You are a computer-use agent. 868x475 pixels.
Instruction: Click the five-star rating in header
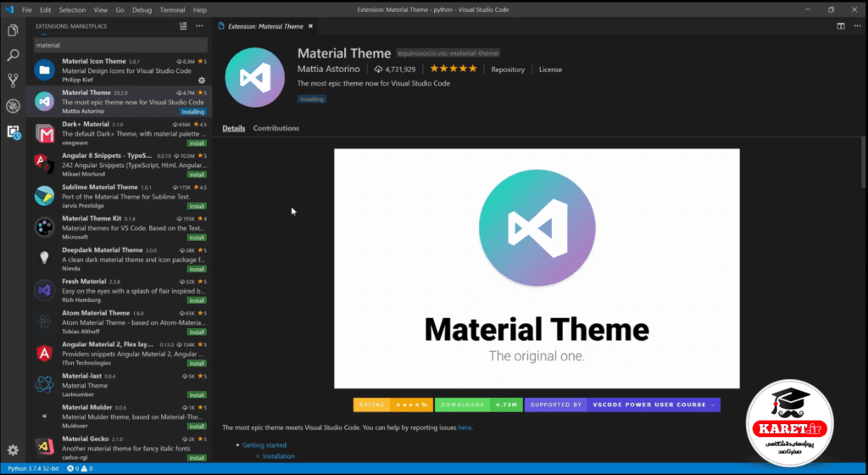click(x=453, y=69)
